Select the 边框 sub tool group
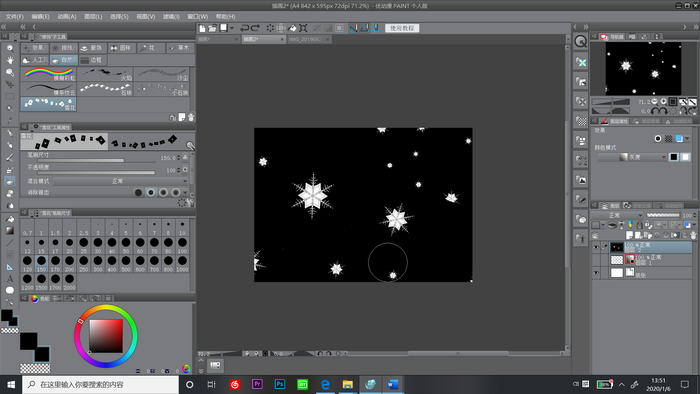The width and height of the screenshot is (700, 394). pos(92,60)
